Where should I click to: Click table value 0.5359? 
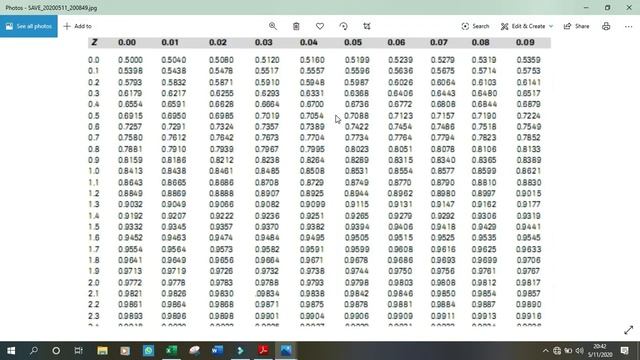click(528, 60)
